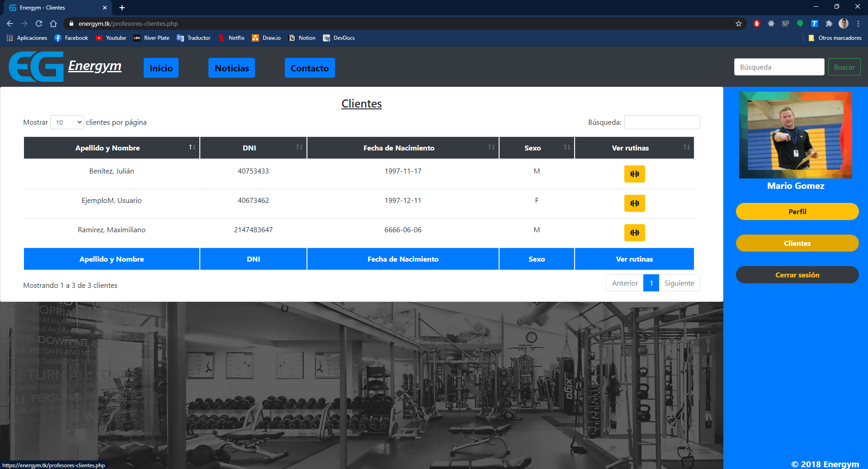This screenshot has height=469, width=868.
Task: Select the DNI cell 40753433
Action: (253, 171)
